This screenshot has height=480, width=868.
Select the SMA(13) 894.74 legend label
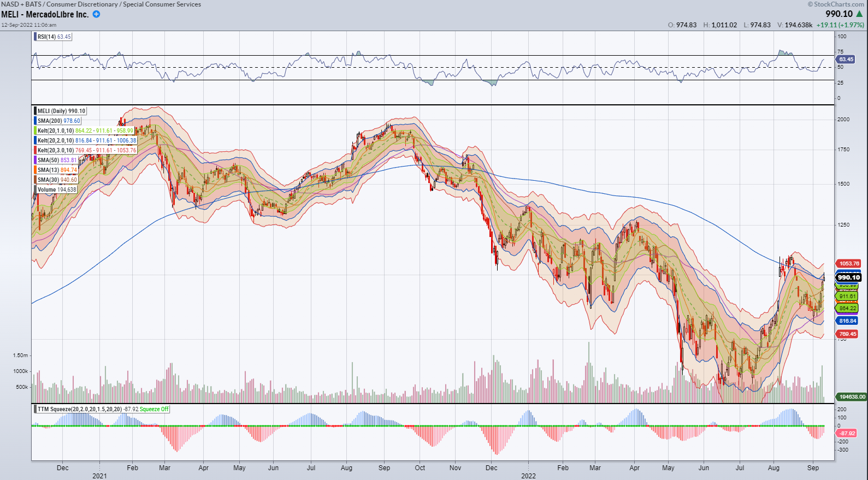coord(56,170)
